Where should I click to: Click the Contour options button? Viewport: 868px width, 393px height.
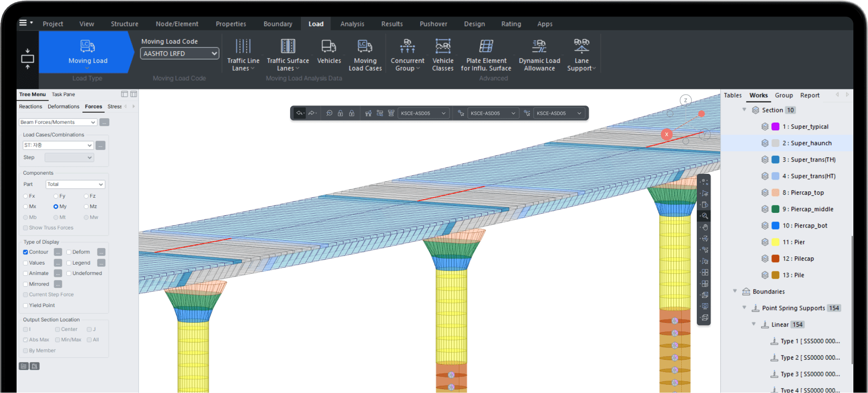pos(58,252)
